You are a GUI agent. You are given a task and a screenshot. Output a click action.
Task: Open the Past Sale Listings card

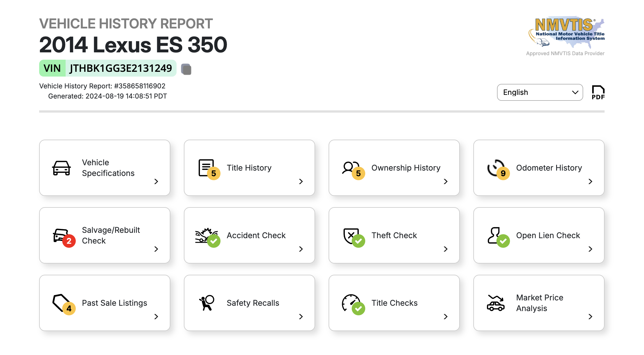[x=114, y=303]
